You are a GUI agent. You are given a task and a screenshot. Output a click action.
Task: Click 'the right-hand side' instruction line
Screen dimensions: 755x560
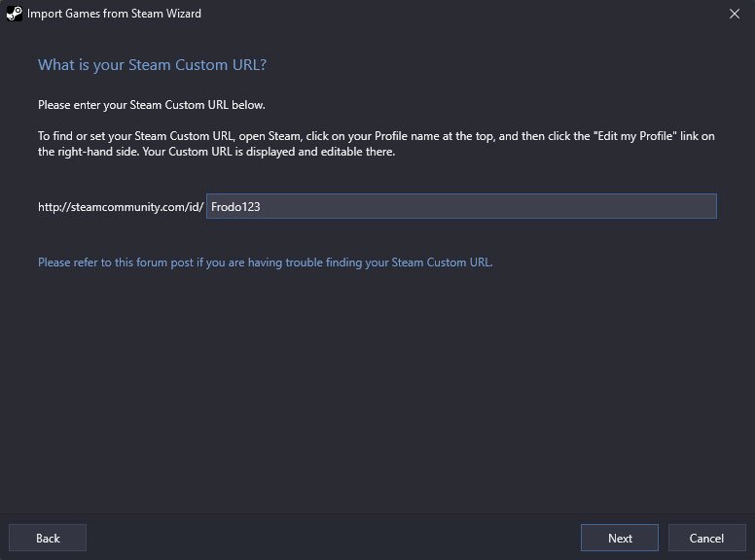(216, 152)
